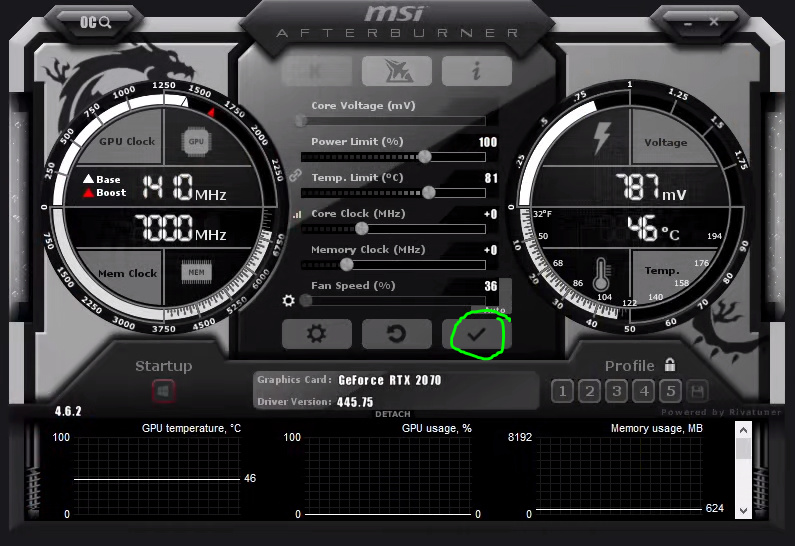This screenshot has height=546, width=795.
Task: Click the GPU temperature graph title
Action: point(191,429)
